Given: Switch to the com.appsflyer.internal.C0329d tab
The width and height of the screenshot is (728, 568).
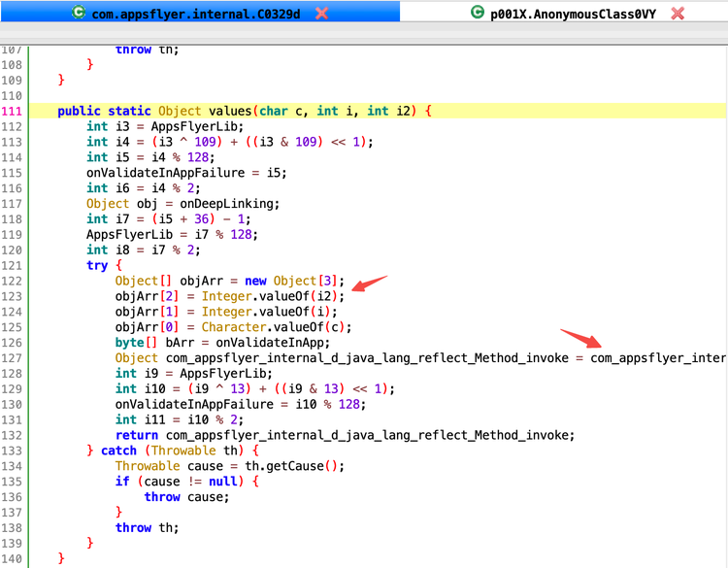Looking at the screenshot, I should pos(200,13).
